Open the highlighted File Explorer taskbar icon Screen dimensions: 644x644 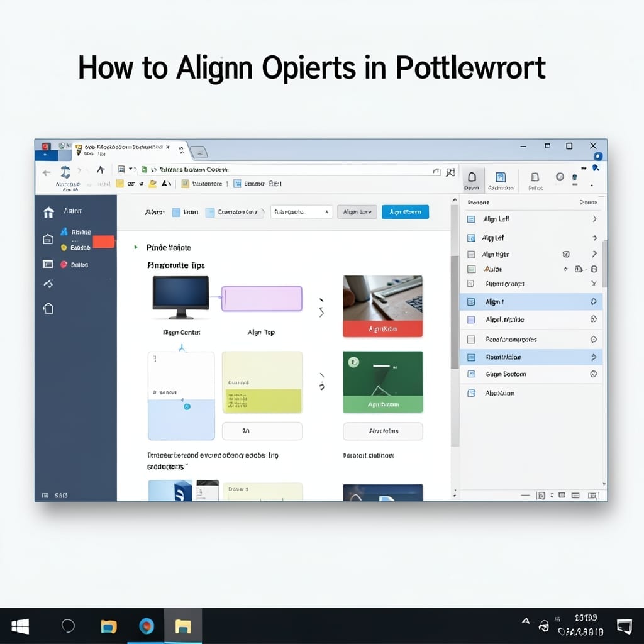point(183,626)
